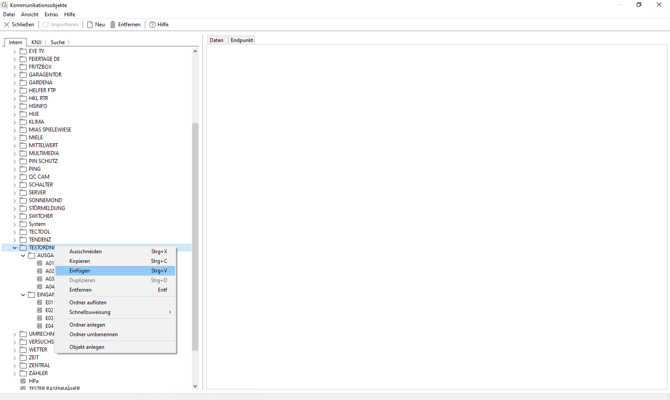Click the MIAS SPIELEWIESE folder icon
The image size is (670, 400).
(23, 129)
